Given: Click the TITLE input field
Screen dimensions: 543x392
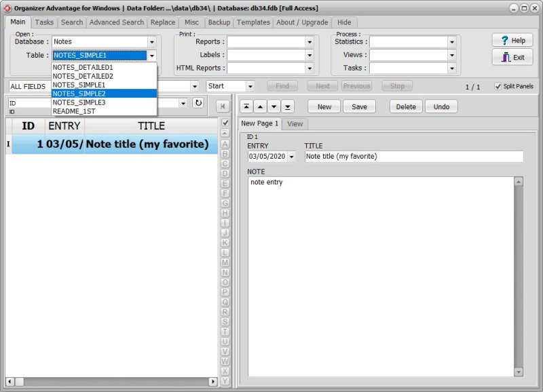Looking at the screenshot, I should [x=414, y=157].
